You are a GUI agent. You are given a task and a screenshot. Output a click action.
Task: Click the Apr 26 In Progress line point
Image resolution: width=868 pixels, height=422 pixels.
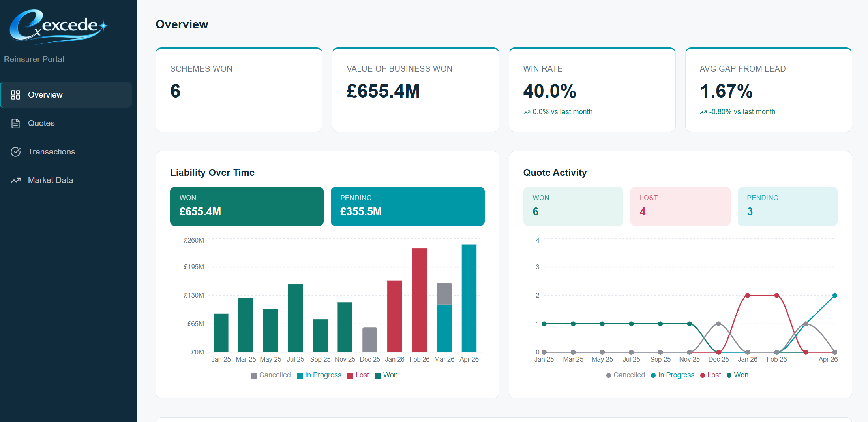pos(835,295)
